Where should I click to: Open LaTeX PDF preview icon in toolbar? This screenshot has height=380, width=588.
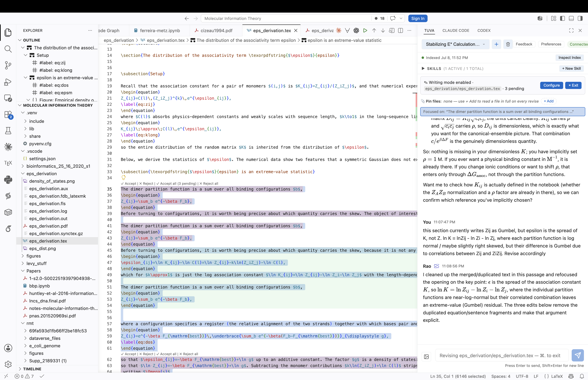(392, 31)
